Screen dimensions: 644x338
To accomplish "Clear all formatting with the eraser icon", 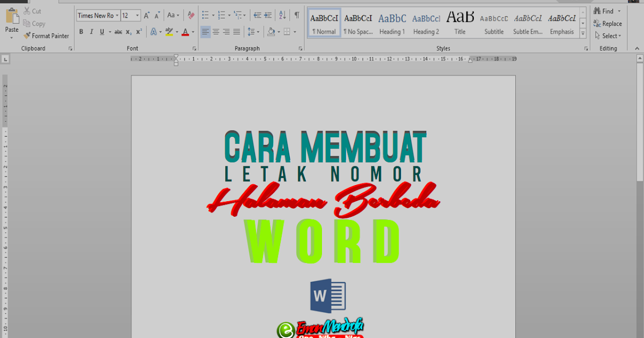I will (191, 16).
